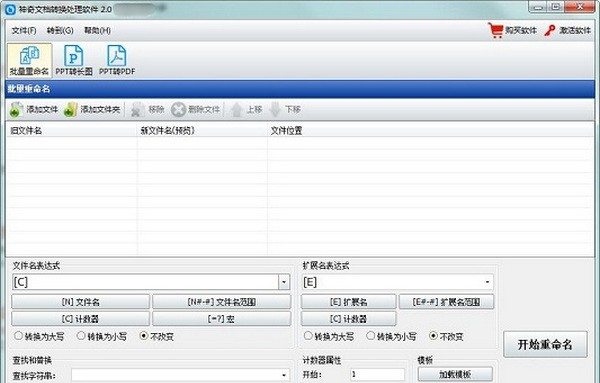600x383 pixels.
Task: Click the 查找字符串 input field
Action: pyautogui.click(x=175, y=375)
